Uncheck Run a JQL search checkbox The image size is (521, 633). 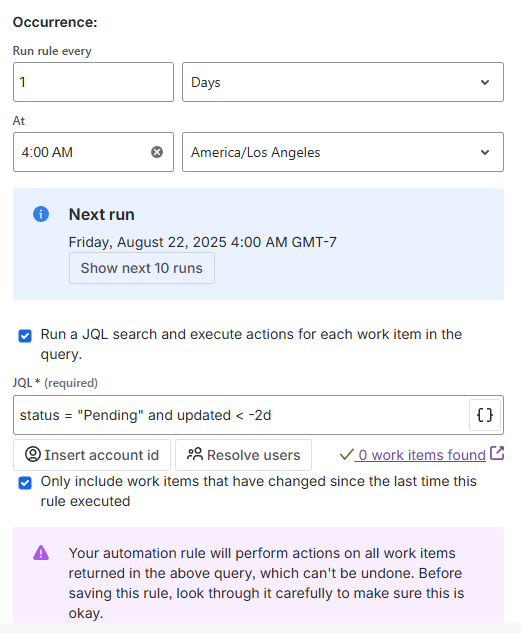25,335
